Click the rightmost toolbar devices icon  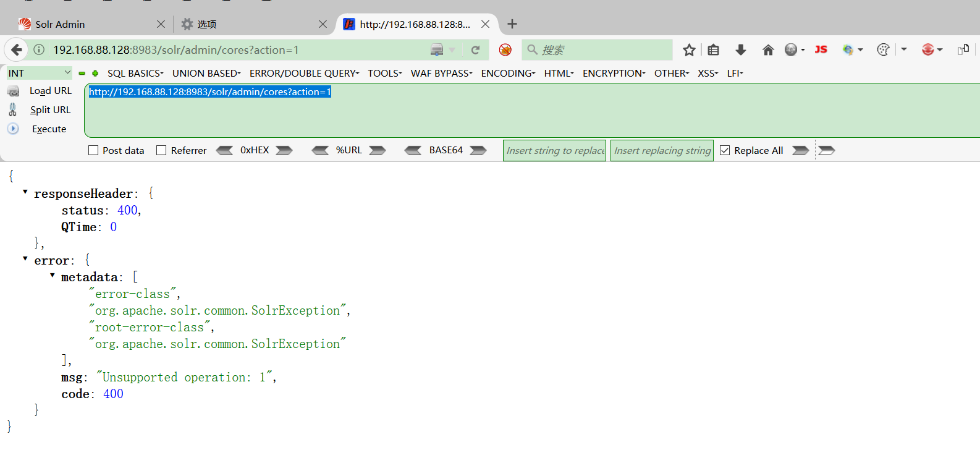(x=963, y=49)
